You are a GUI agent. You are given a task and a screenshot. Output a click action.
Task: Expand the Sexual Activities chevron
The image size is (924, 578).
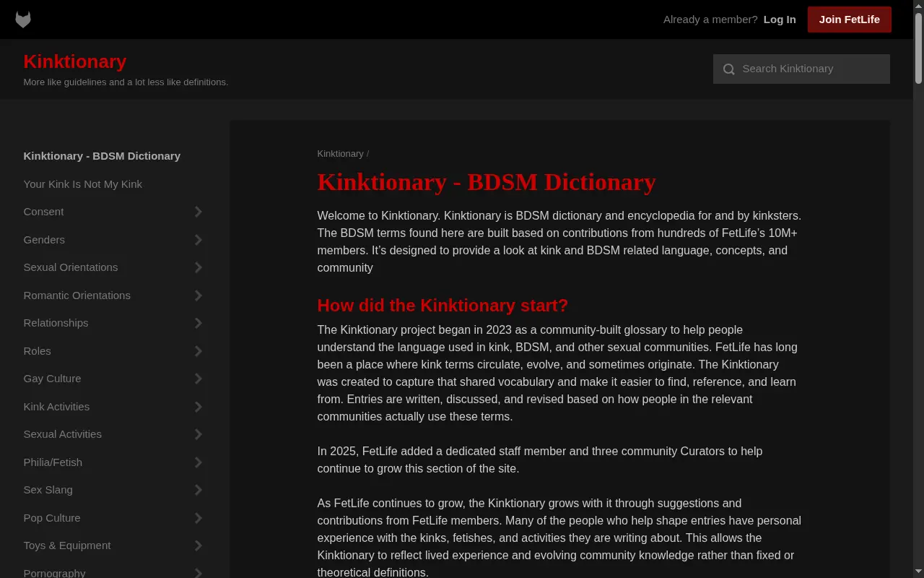coord(199,434)
